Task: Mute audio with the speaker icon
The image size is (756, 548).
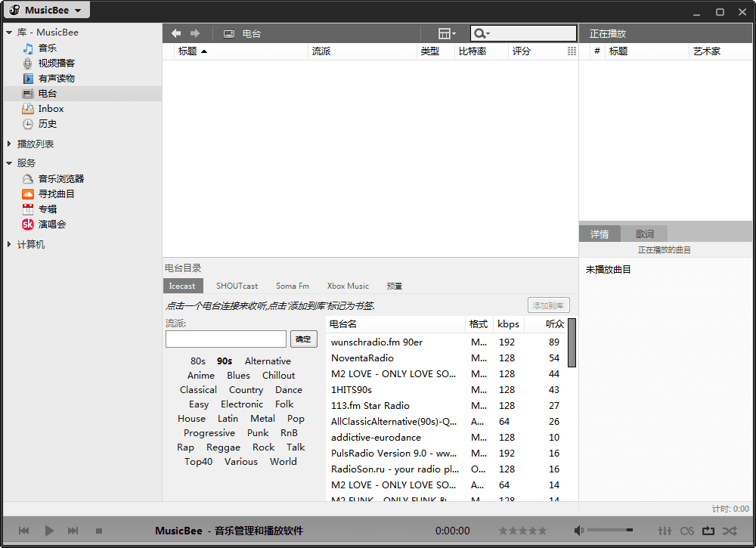Action: pyautogui.click(x=578, y=531)
